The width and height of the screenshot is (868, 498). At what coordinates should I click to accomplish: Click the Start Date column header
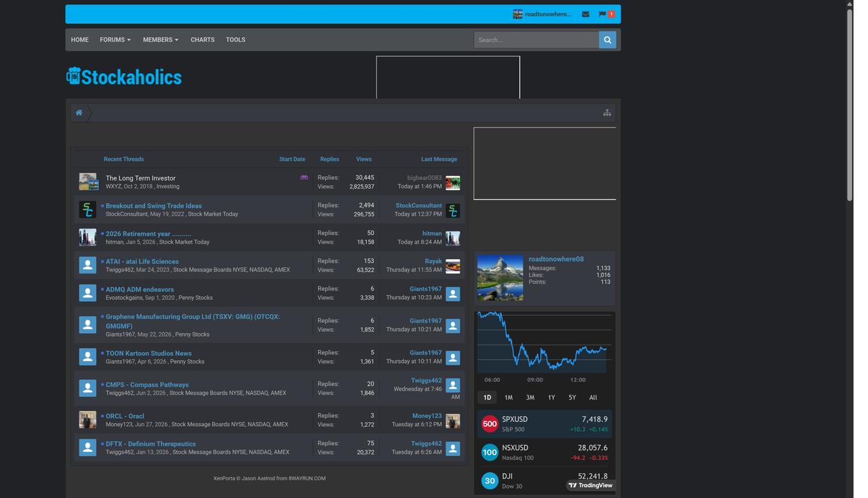(292, 159)
